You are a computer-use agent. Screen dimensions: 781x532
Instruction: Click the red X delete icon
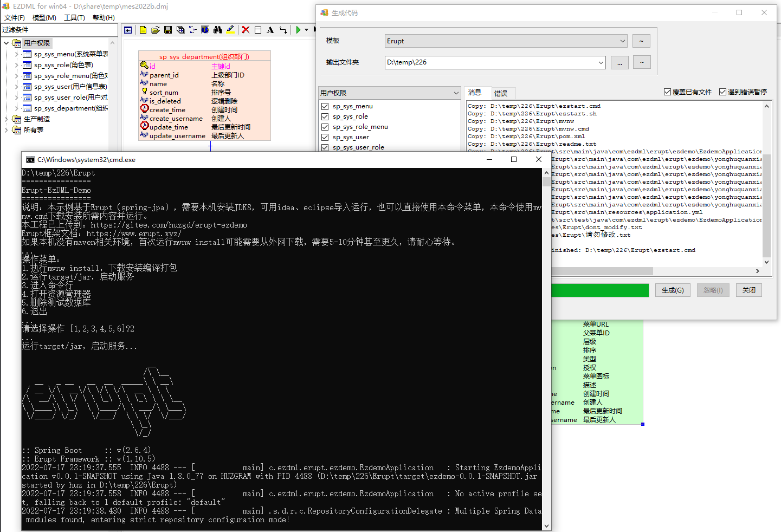(x=246, y=30)
